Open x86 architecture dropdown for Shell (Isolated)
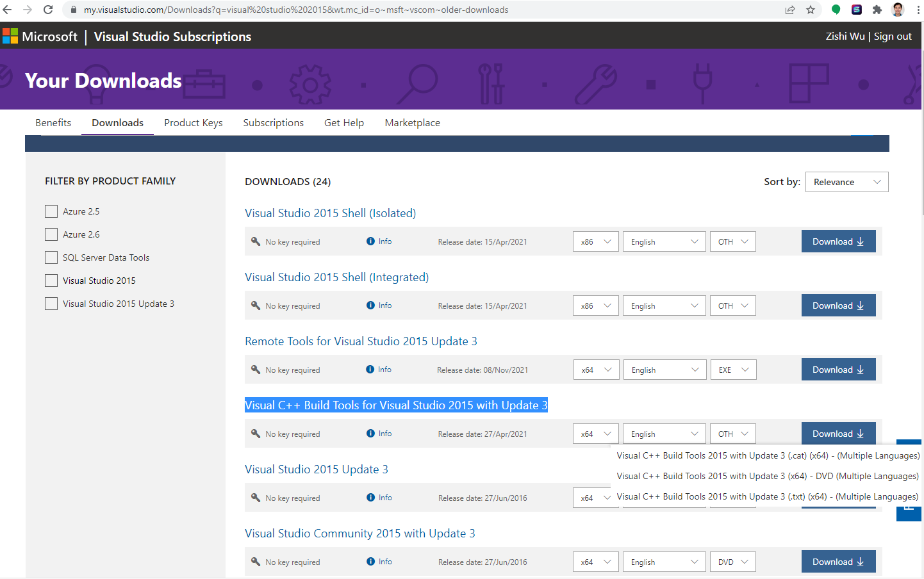924x579 pixels. pos(596,241)
